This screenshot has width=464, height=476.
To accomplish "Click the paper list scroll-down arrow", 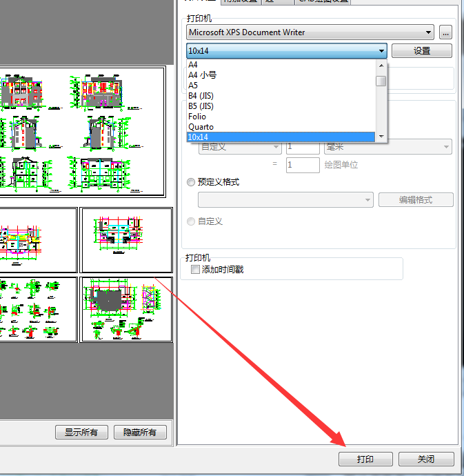I will (x=381, y=137).
